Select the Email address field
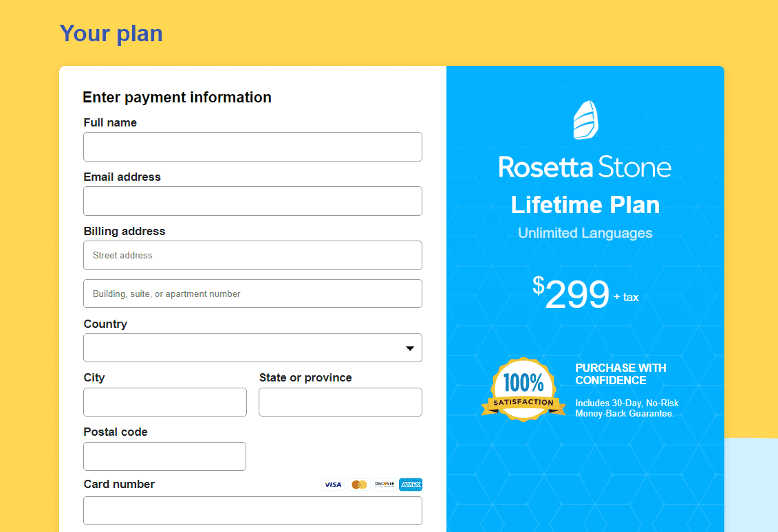This screenshot has width=778, height=532. [x=252, y=201]
